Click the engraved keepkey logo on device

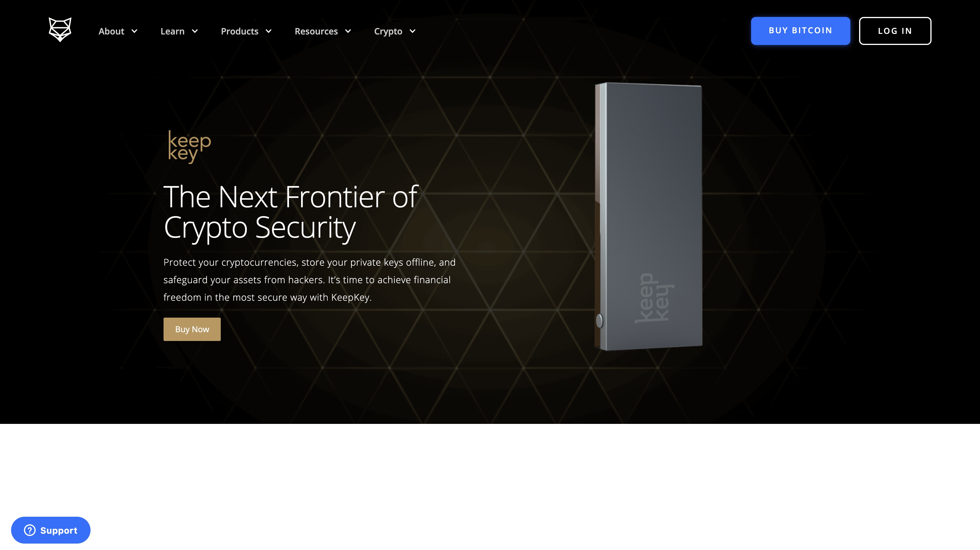tap(654, 298)
